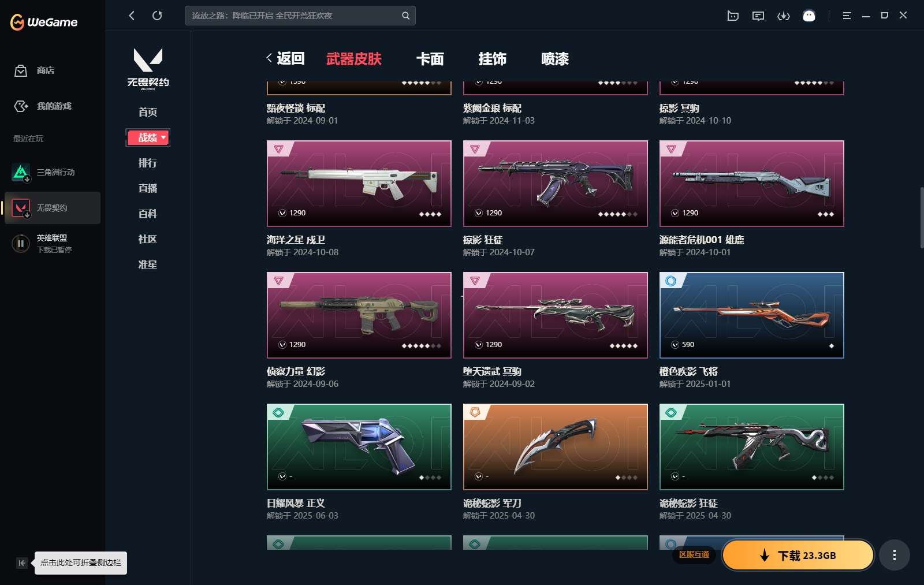Collapse the sidebar with arrow icon
The image size is (924, 585).
[x=22, y=563]
